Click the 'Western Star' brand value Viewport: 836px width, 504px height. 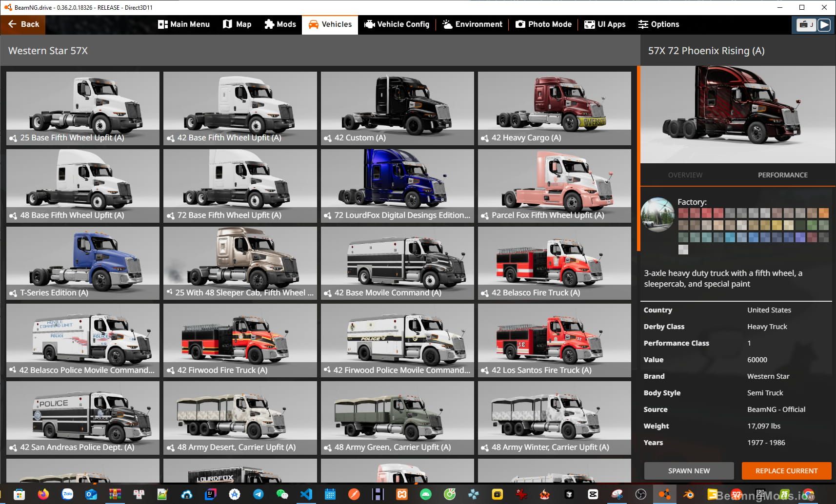pos(768,376)
